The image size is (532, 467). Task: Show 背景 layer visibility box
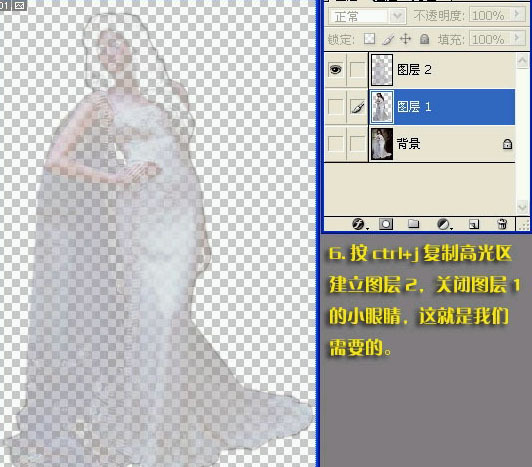point(336,144)
